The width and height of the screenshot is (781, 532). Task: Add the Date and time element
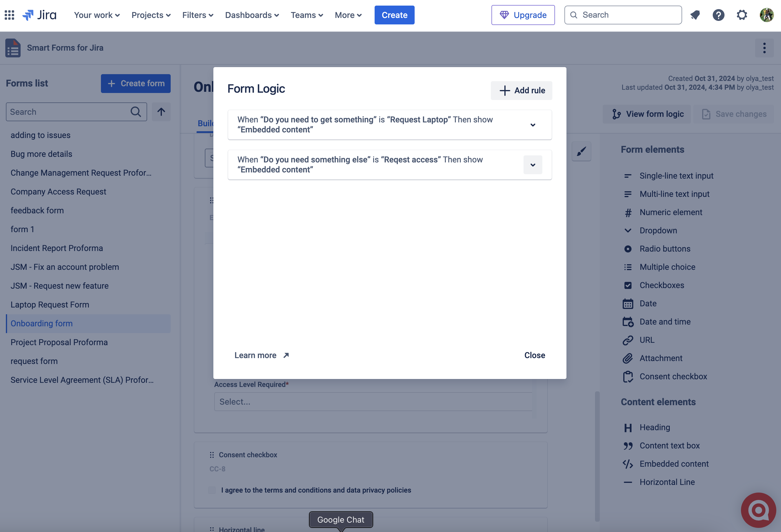click(x=664, y=322)
